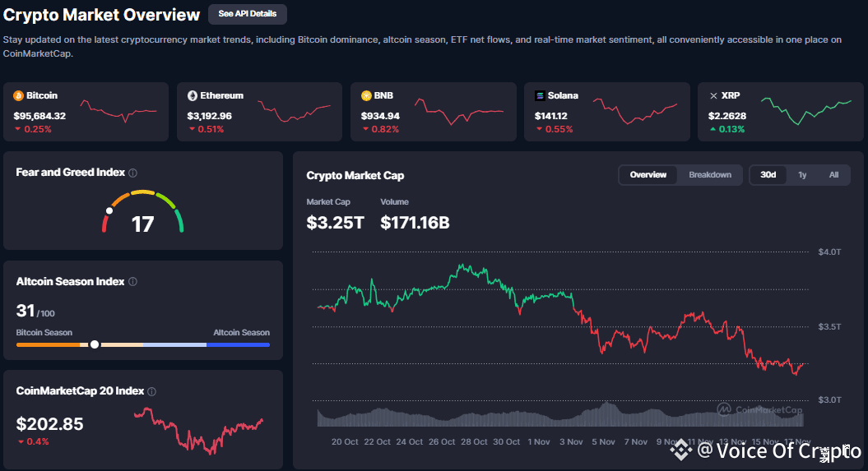Click the XRP coin icon
The image size is (868, 471).
[713, 95]
